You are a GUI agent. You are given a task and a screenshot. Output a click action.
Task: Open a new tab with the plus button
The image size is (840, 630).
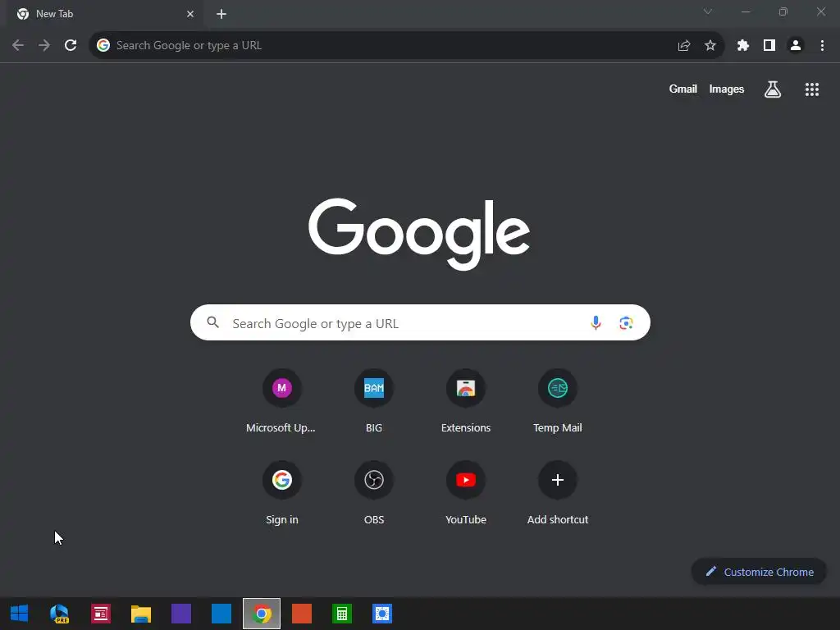click(221, 14)
